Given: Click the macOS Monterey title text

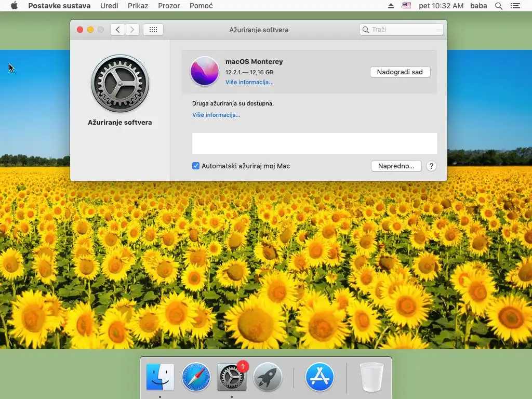Looking at the screenshot, I should tap(254, 61).
